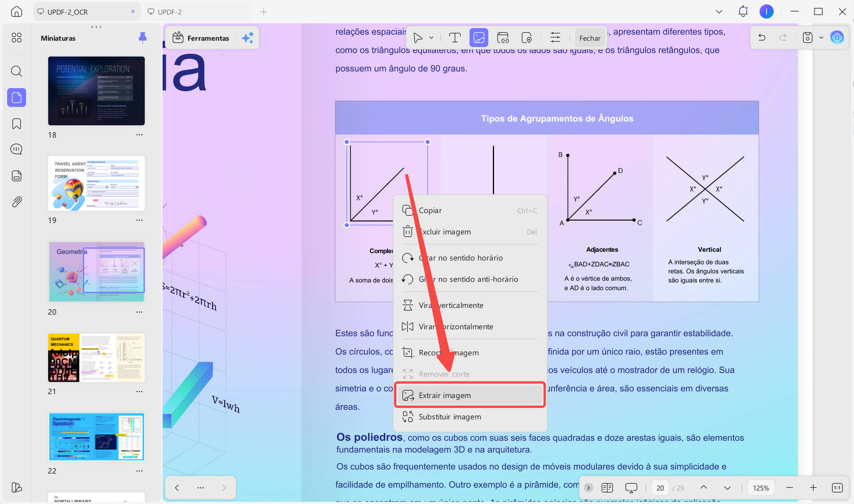Open the Ferramentas tools menu

[201, 38]
